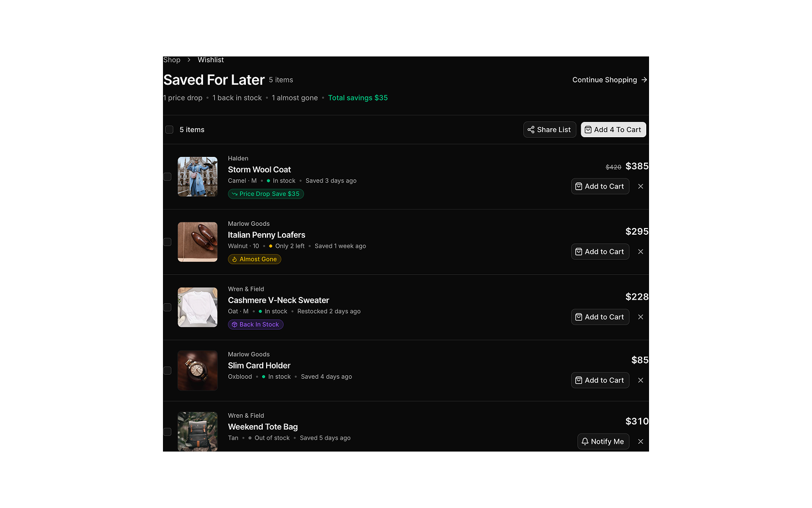Remove Cashmere V-Neck Sweater with X icon
812x508 pixels.
coord(641,317)
